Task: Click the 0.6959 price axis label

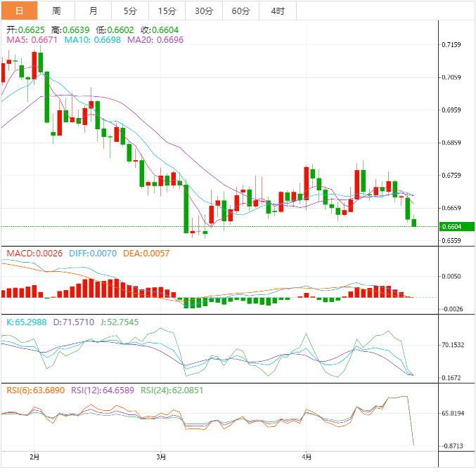Action: (451, 110)
